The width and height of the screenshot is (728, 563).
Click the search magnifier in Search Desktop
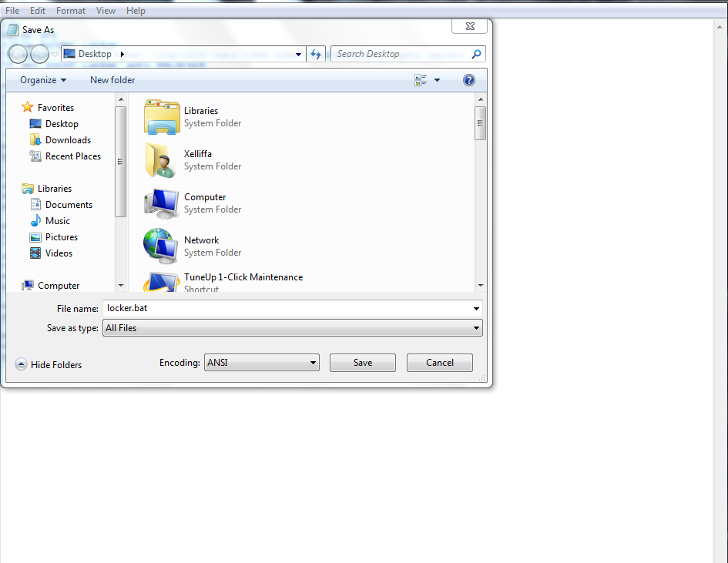point(476,54)
